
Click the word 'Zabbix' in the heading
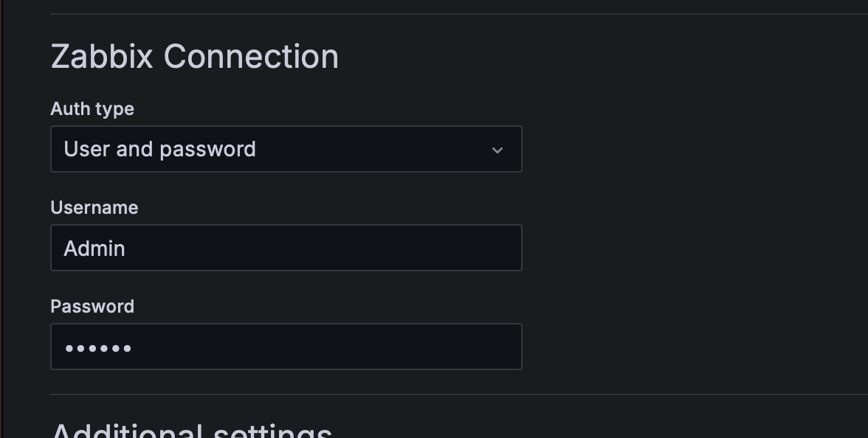pos(102,57)
